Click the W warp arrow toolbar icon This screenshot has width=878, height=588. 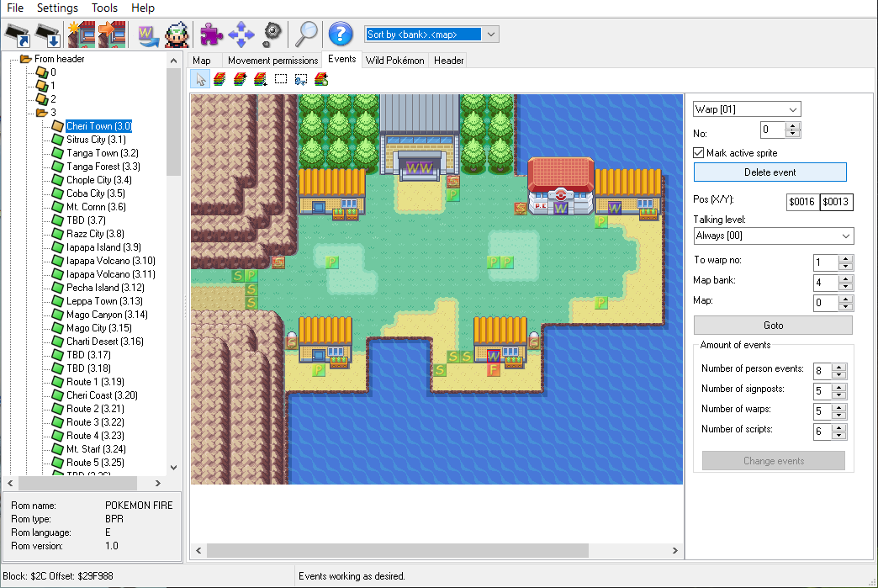148,35
